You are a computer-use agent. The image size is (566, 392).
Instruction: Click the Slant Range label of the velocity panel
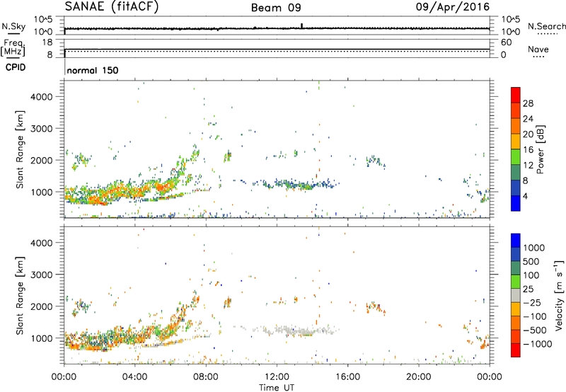(x=20, y=295)
